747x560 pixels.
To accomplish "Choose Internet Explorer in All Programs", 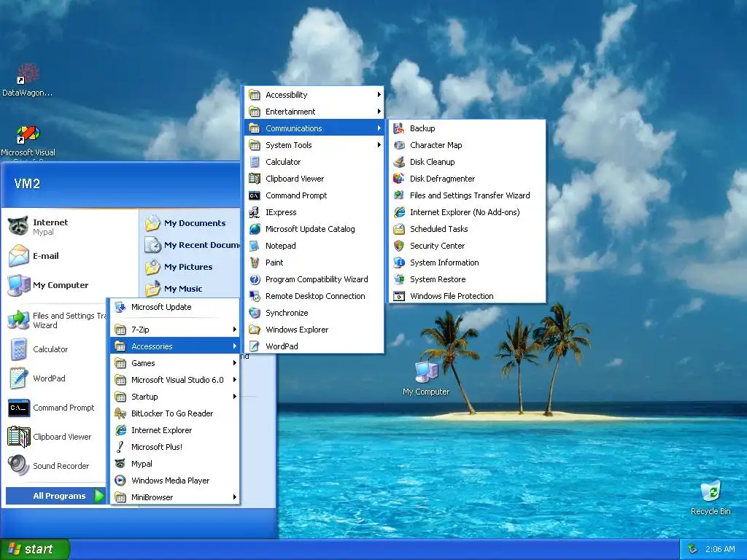I will tap(175, 430).
